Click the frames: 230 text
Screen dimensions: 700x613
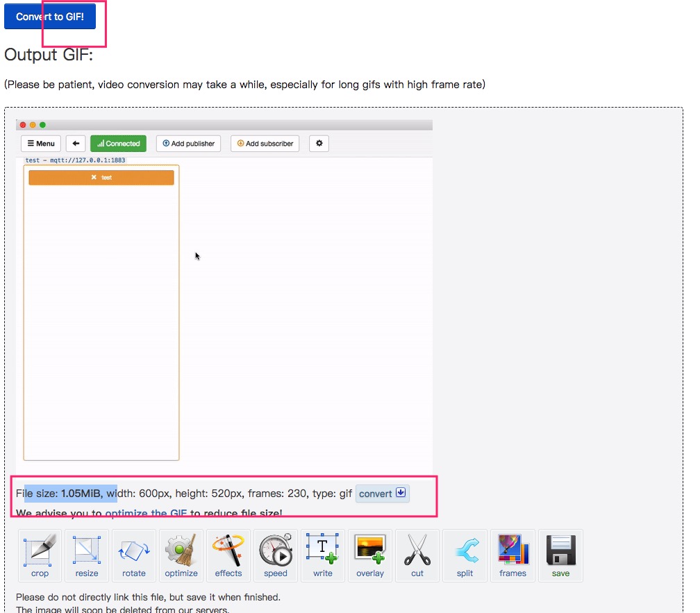click(x=277, y=494)
